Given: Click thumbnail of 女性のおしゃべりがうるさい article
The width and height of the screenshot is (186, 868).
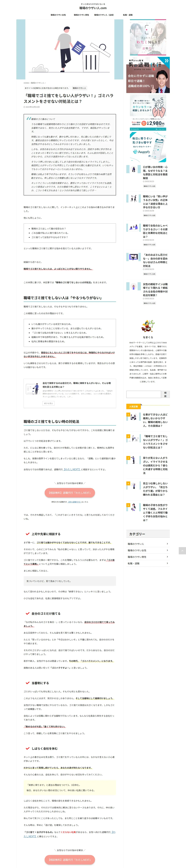Looking at the screenshot, I should [x=133, y=228].
